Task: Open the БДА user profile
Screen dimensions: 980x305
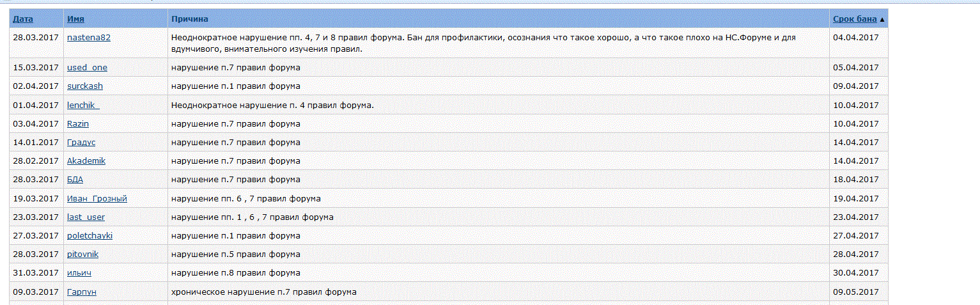Action: click(75, 179)
